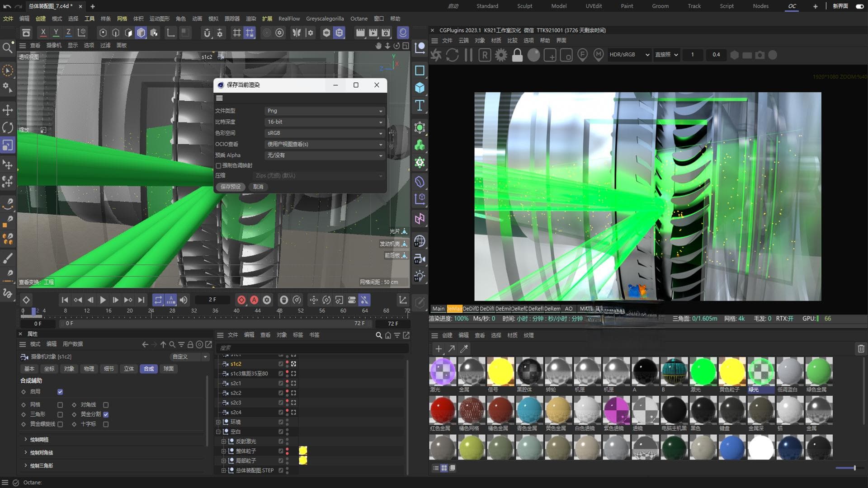Expand the 环境 object tree node
The height and width of the screenshot is (488, 868).
click(218, 422)
